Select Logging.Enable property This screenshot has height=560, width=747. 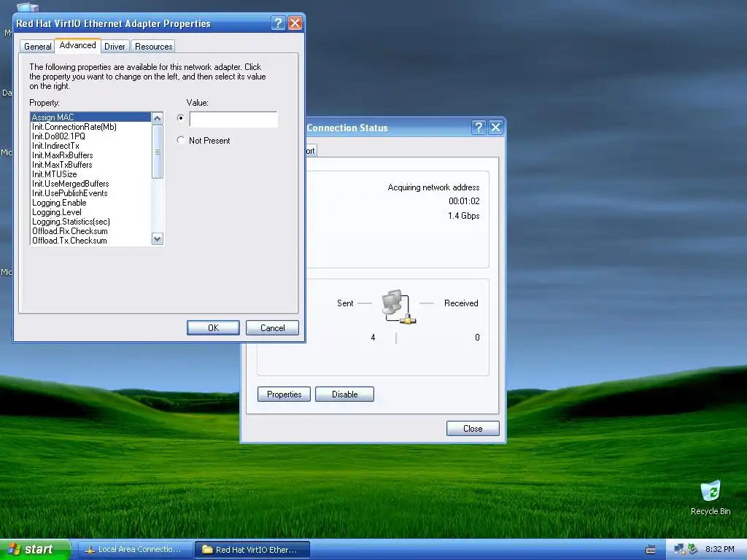coord(90,203)
